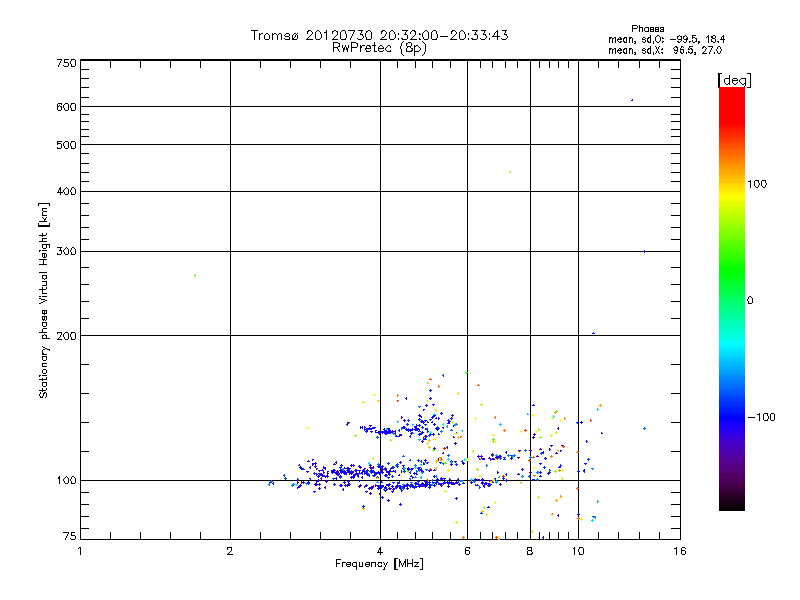This screenshot has height=600, width=800.
Task: Click the x-axis tick label '10'
Action: click(x=578, y=551)
